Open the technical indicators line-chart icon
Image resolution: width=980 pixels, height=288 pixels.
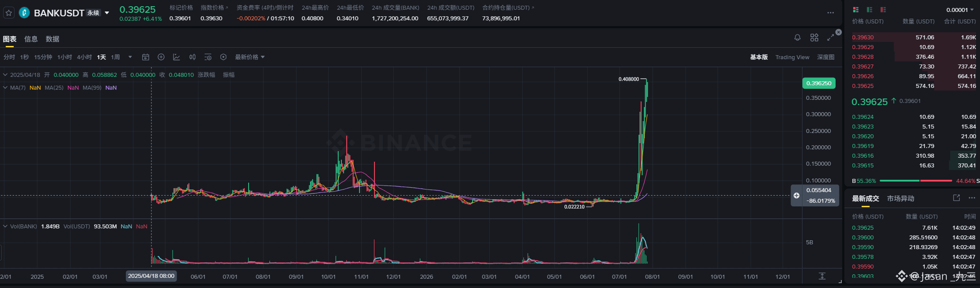177,57
